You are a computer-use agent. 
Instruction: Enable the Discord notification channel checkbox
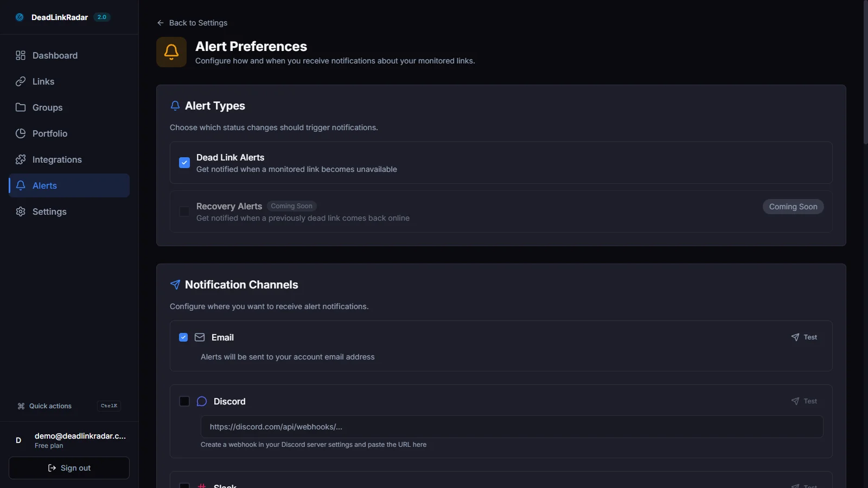tap(184, 401)
